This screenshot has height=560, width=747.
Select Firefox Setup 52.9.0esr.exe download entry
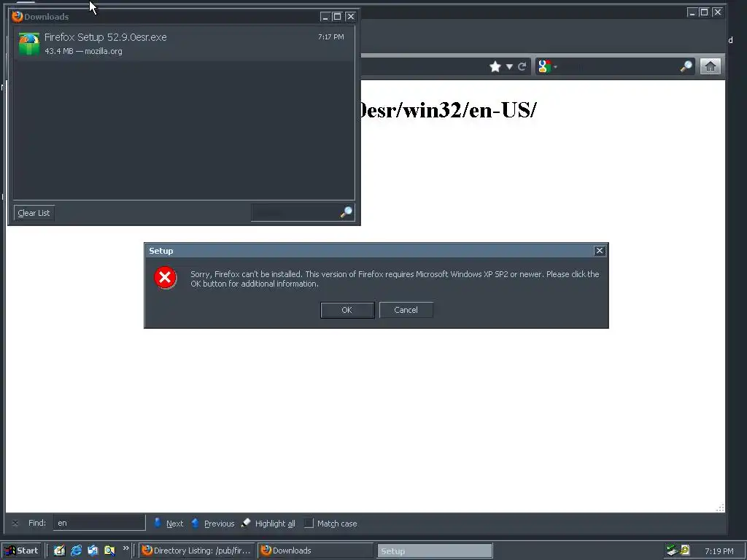[x=184, y=44]
